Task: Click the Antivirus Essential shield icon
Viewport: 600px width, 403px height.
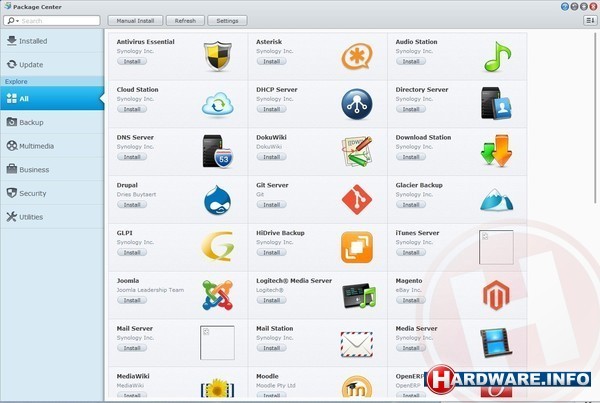Action: (x=217, y=56)
